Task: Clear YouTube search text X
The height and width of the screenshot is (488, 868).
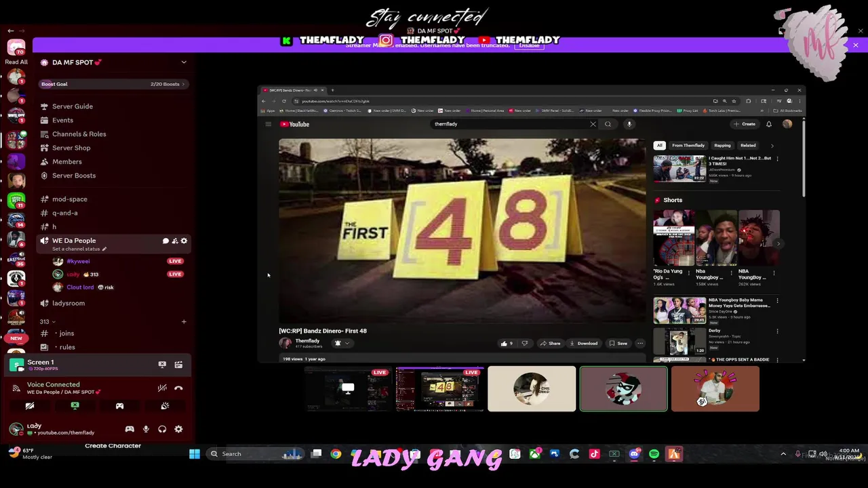Action: (593, 124)
